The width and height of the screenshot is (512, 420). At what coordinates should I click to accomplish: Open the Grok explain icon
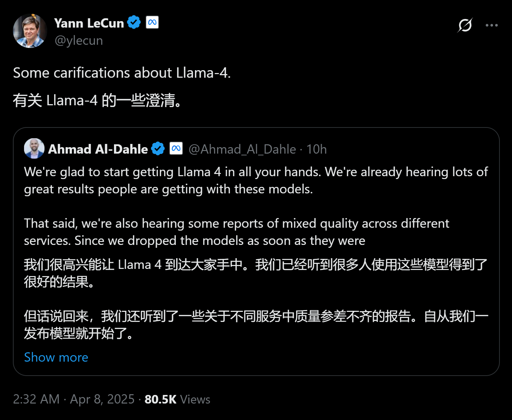click(x=465, y=25)
